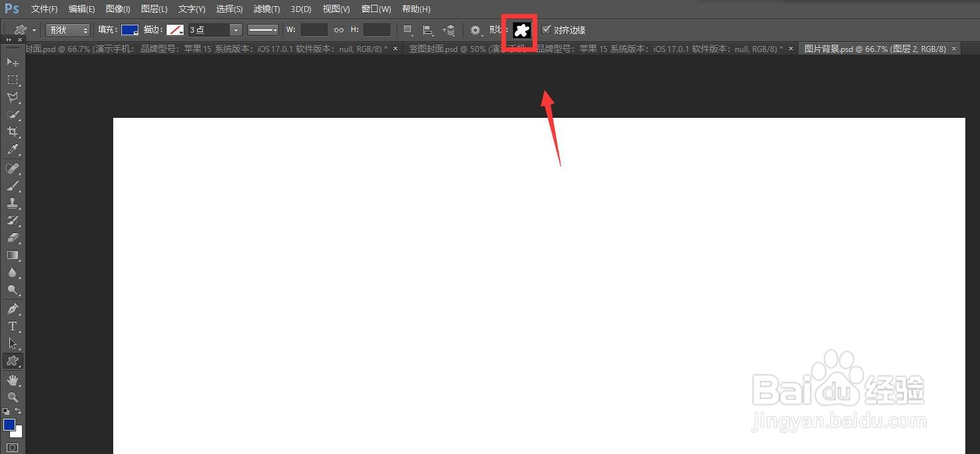The image size is (980, 454).
Task: Click the blue foreground color swatch
Action: click(x=9, y=424)
